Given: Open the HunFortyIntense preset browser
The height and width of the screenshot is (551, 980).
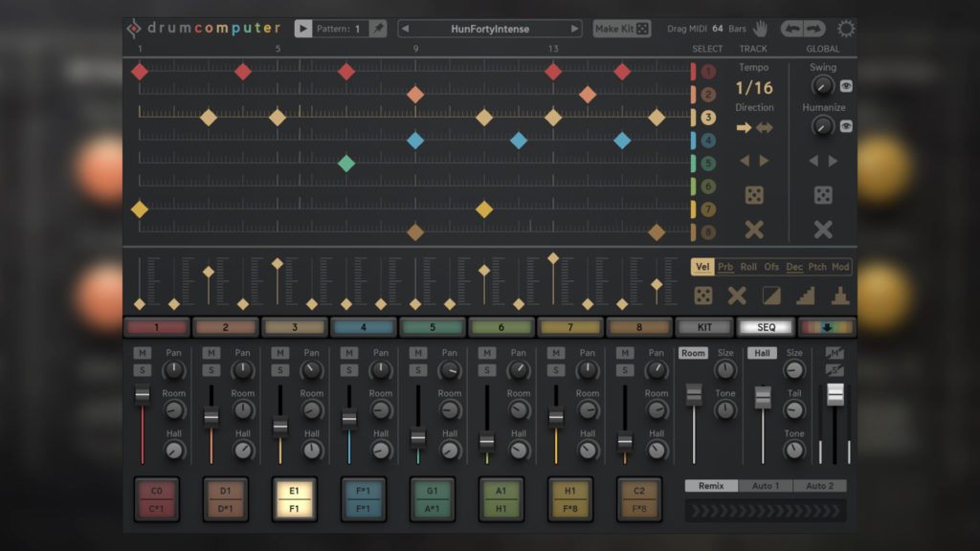Looking at the screenshot, I should tap(489, 29).
